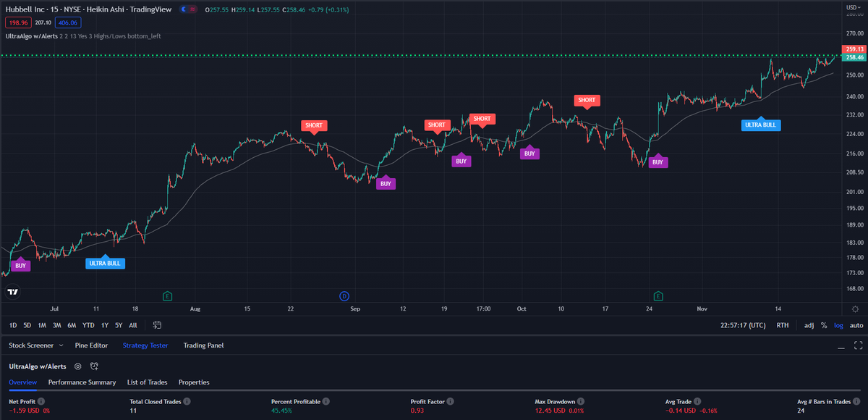
Task: Set chart range to 1Y
Action: pos(105,325)
